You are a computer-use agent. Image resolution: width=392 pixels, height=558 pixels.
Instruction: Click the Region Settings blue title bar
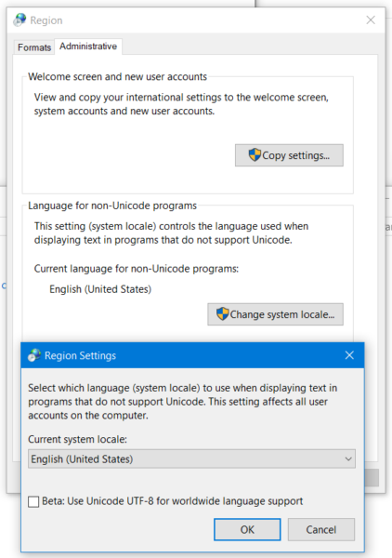[x=192, y=355]
